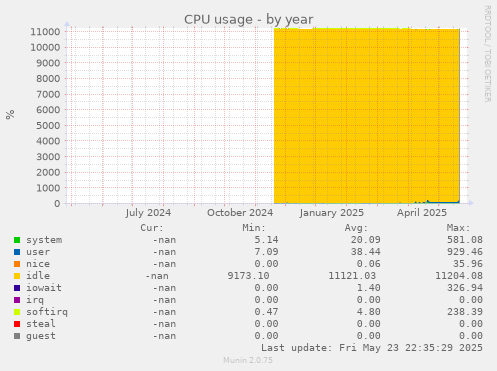Viewport: 497px width, 371px height.
Task: Click the blue user legend swatch
Action: click(x=17, y=252)
